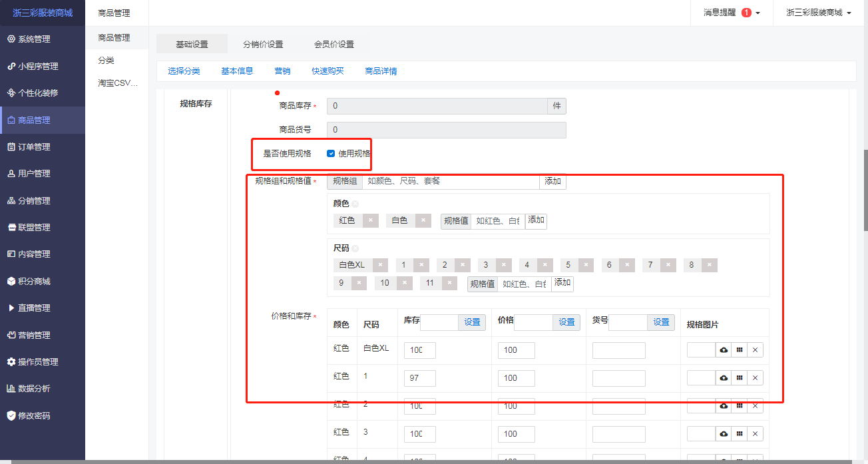Viewport: 868px width, 464px height.
Task: Focus the 尺码 spec value input
Action: [x=525, y=284]
